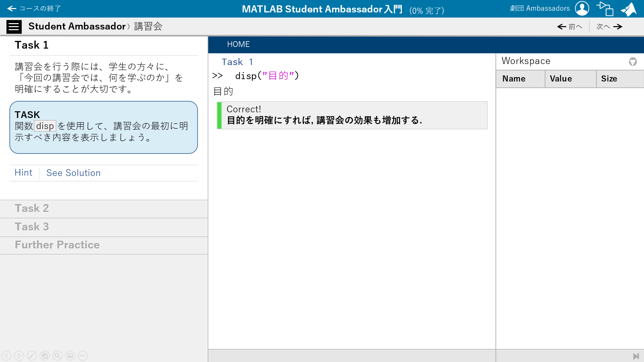644x362 pixels.
Task: Click the magnifier zoom icon
Action: point(57,356)
